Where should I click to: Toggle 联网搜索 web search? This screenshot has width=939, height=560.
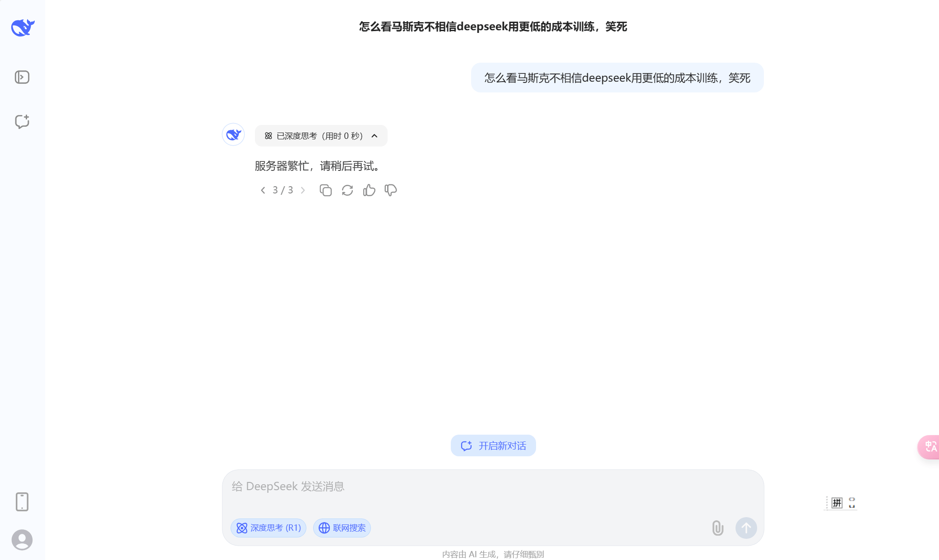pyautogui.click(x=342, y=528)
